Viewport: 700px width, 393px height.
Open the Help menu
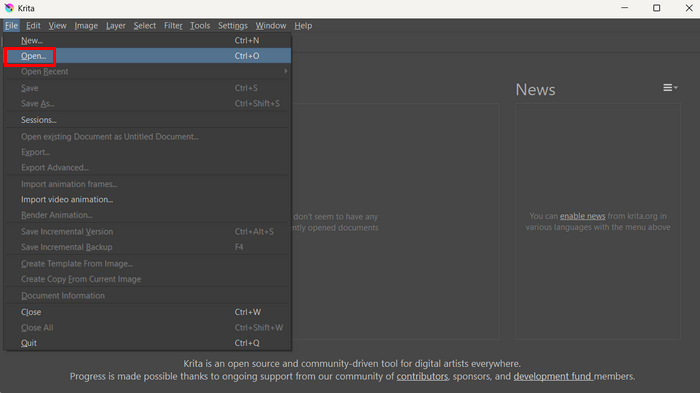[x=303, y=25]
